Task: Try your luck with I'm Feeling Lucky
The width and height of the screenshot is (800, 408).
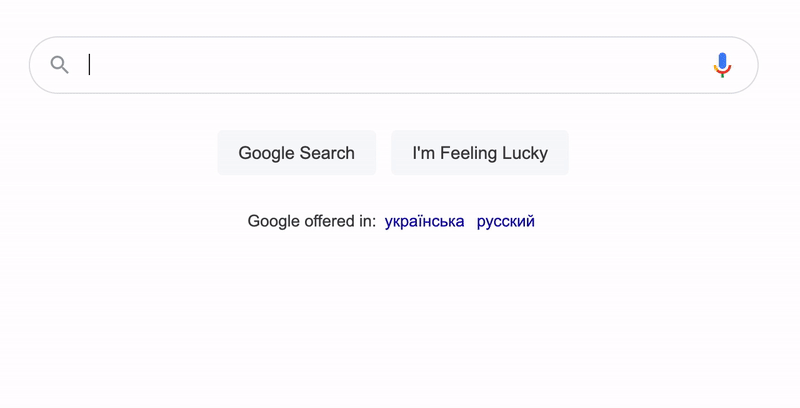Action: click(x=480, y=152)
